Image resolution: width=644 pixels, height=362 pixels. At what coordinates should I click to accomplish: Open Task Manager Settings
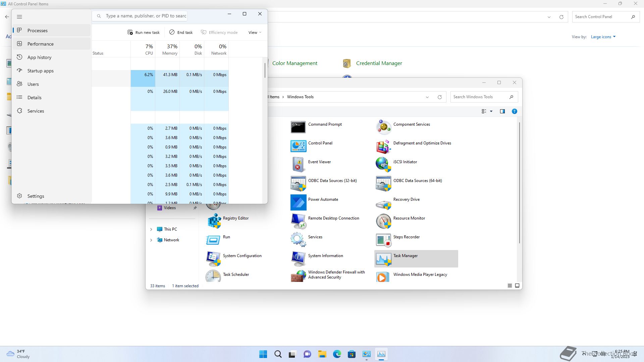click(52, 196)
